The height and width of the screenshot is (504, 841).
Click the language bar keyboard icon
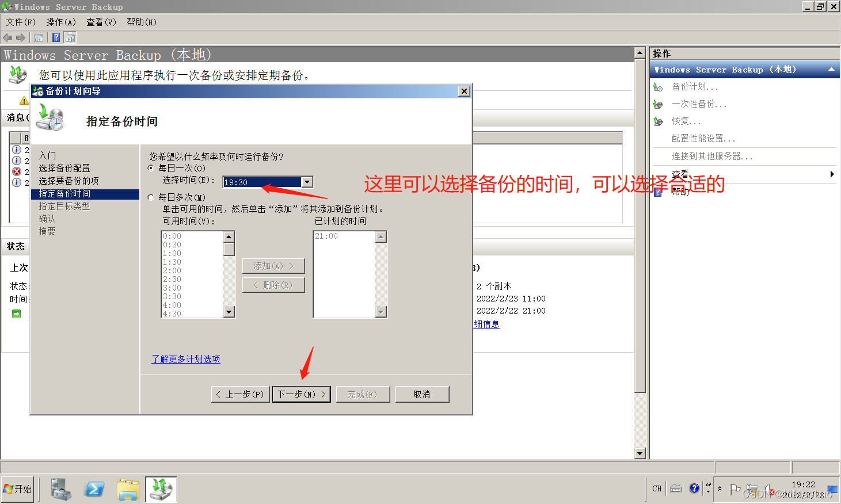tap(676, 488)
